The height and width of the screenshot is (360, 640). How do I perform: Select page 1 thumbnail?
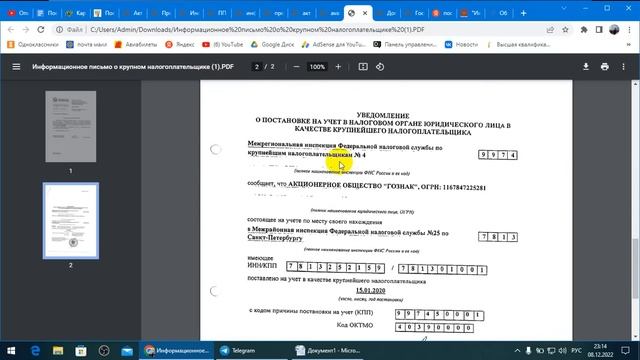pyautogui.click(x=71, y=127)
